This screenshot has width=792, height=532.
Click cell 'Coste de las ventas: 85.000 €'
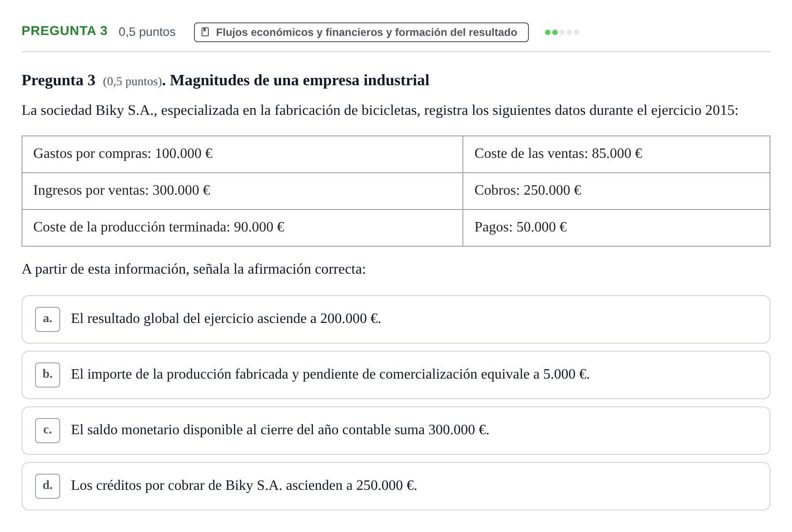pyautogui.click(x=616, y=154)
